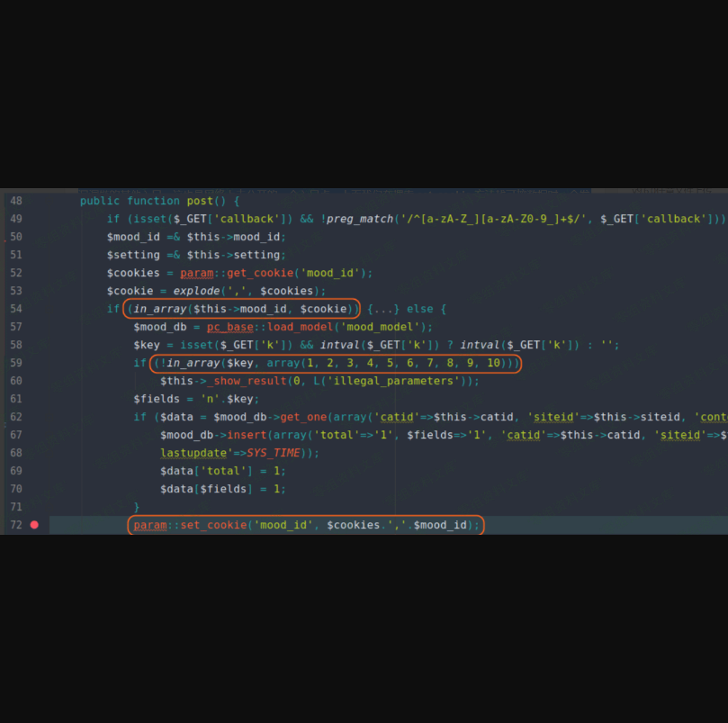This screenshot has width=728, height=723.
Task: Click the underlined pc_base class on line 57
Action: coord(230,327)
